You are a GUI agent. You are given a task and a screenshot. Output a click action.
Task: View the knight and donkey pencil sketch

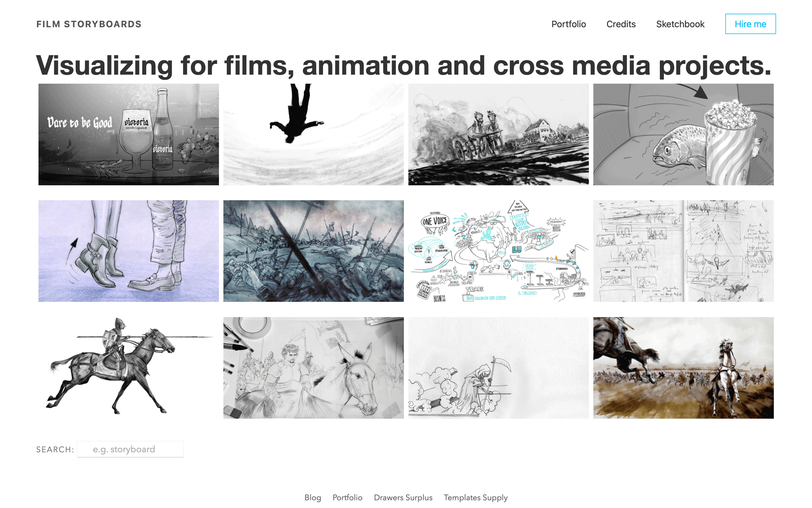[x=313, y=368]
